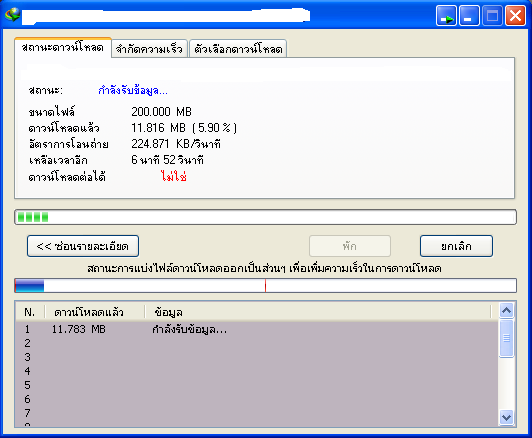
Task: Select connection row 2
Action: [256, 343]
